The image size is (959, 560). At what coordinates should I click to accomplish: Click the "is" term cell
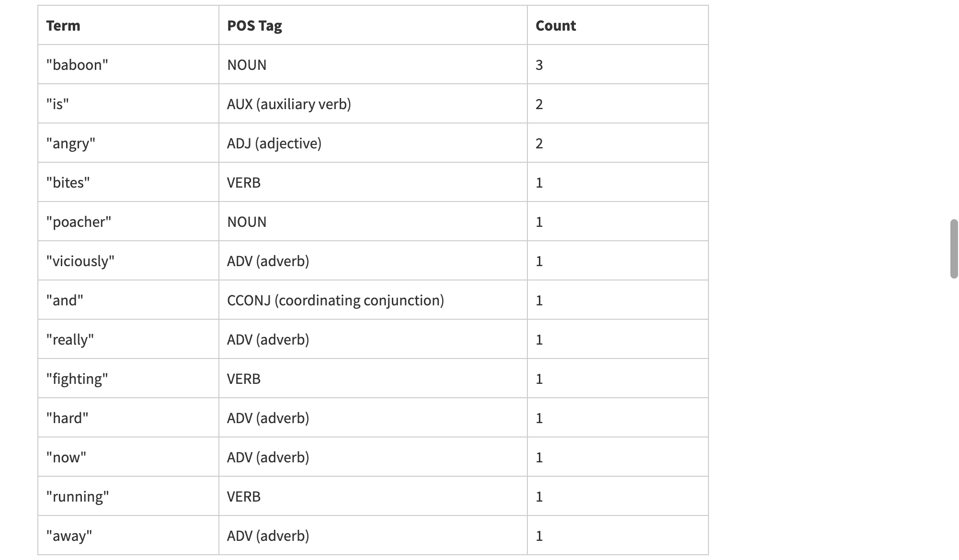(x=57, y=104)
